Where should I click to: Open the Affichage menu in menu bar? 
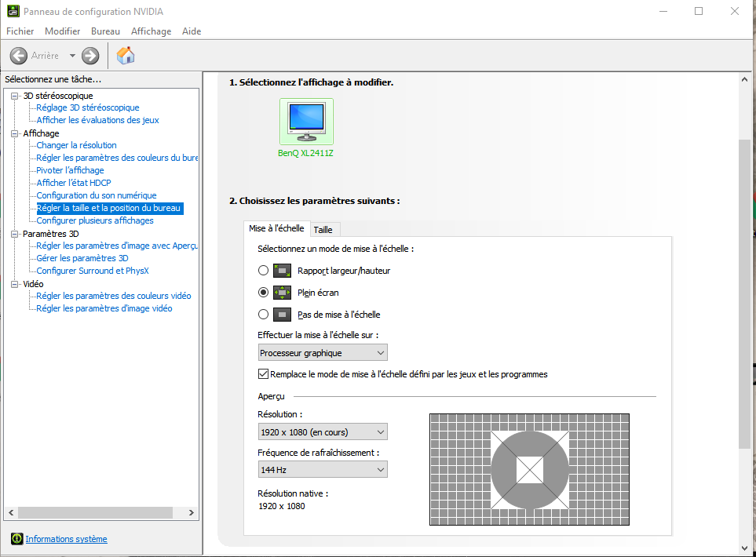tap(151, 31)
